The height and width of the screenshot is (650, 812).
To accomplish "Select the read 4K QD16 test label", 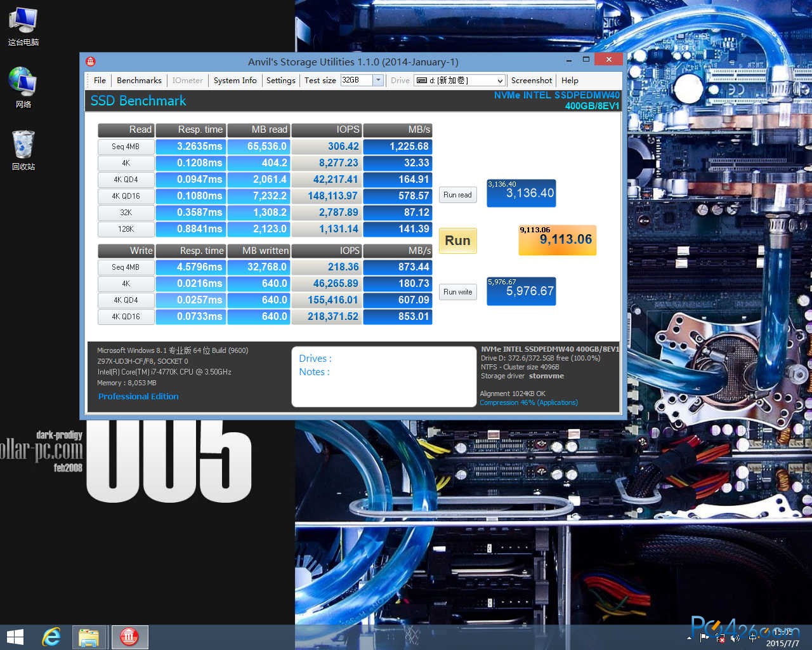I will [x=126, y=196].
